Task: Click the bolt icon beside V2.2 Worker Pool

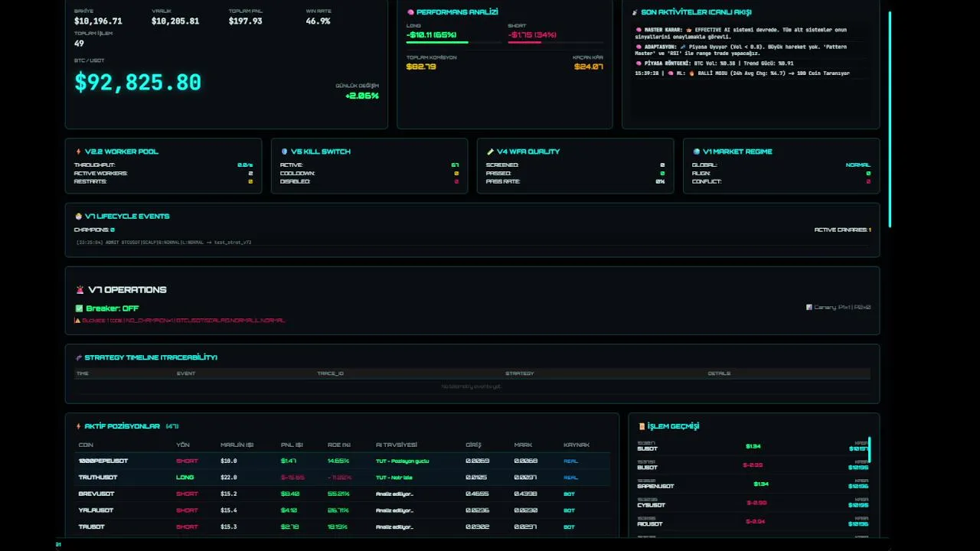Action: pos(78,152)
